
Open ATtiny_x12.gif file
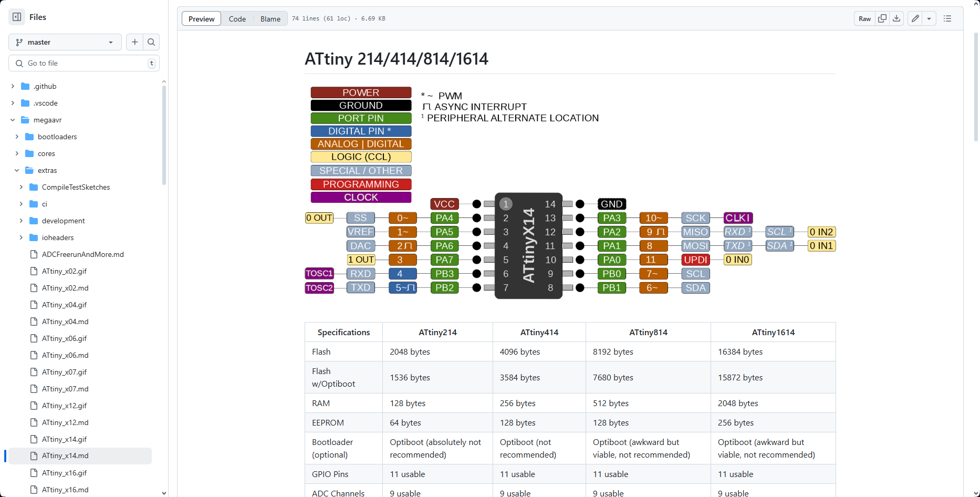pyautogui.click(x=64, y=406)
